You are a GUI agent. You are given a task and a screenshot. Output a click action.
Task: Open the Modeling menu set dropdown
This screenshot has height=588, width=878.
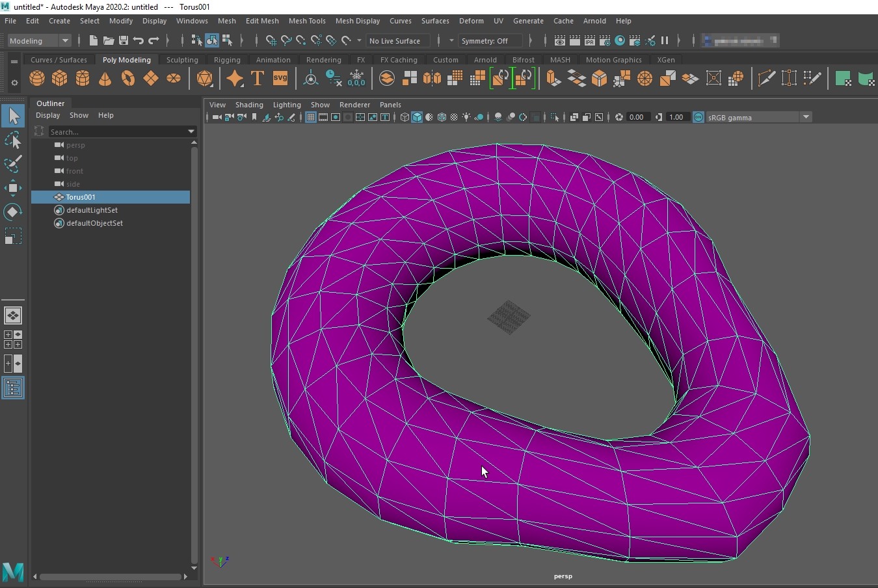pyautogui.click(x=64, y=40)
